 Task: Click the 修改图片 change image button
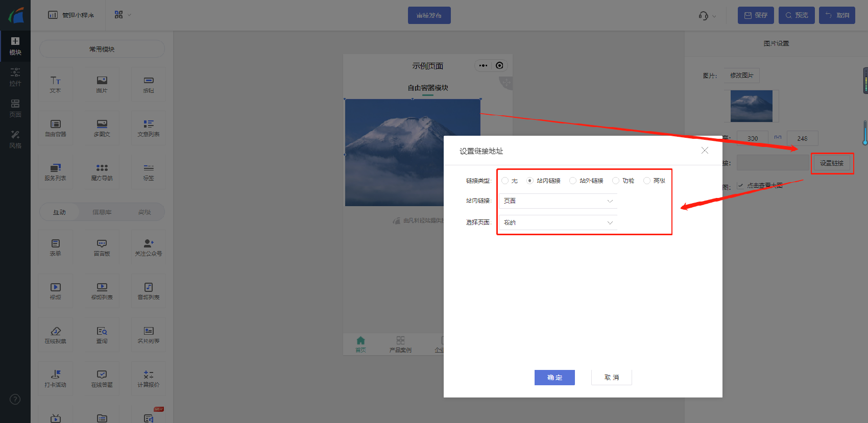[x=741, y=76]
